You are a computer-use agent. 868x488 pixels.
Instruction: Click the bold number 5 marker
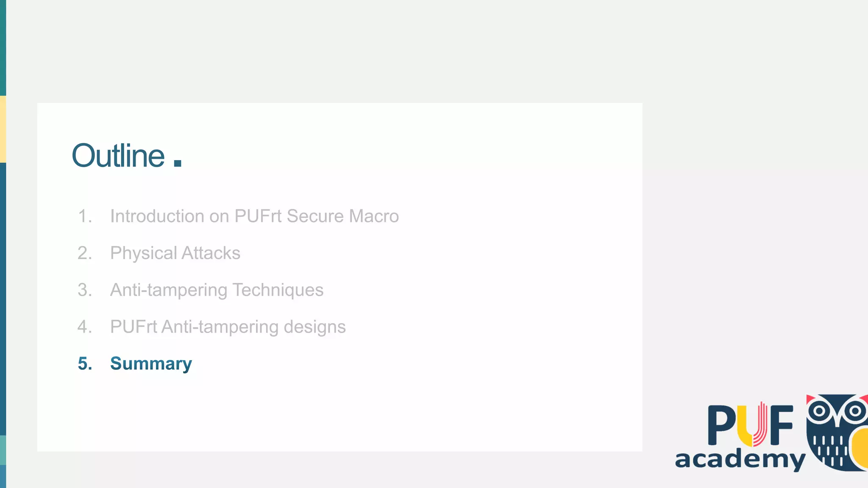point(85,363)
